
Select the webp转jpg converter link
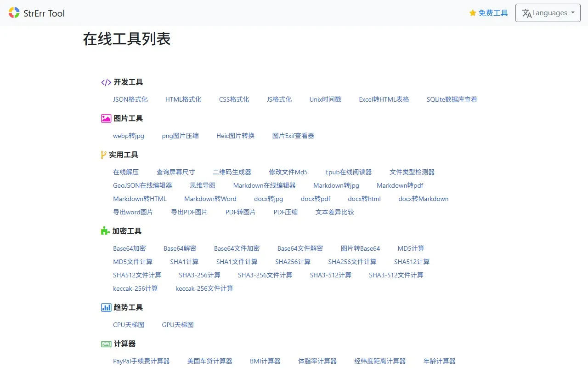pyautogui.click(x=129, y=136)
